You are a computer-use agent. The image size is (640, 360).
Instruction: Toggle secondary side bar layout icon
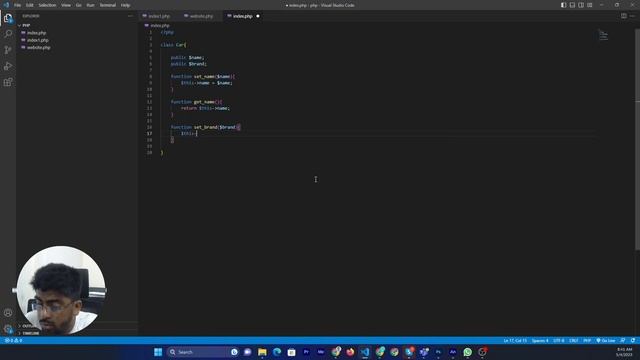581,5
